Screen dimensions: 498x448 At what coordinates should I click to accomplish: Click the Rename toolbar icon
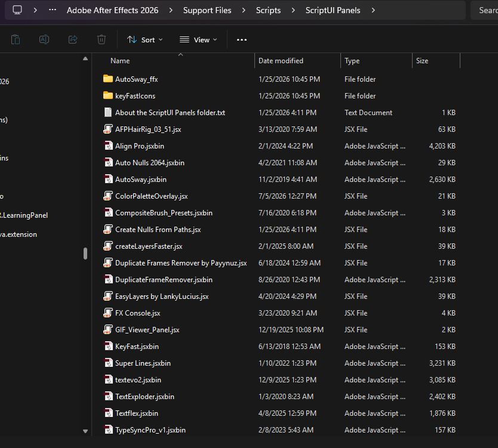pyautogui.click(x=44, y=39)
